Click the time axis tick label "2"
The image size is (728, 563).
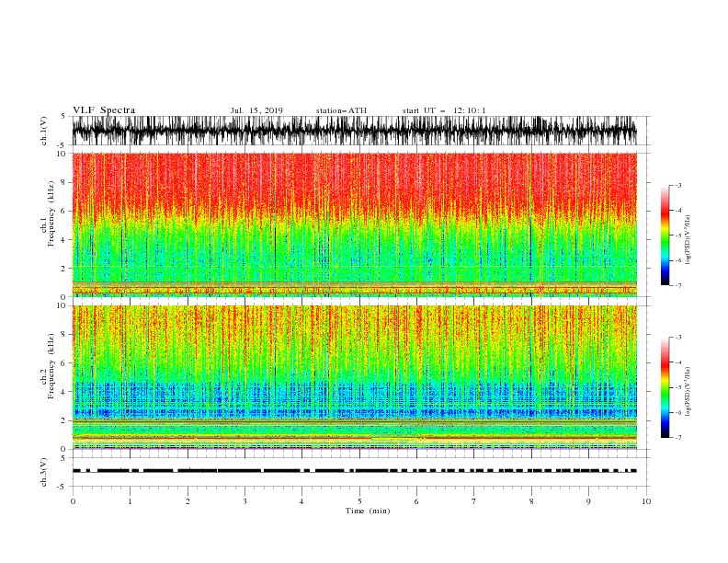188,501
